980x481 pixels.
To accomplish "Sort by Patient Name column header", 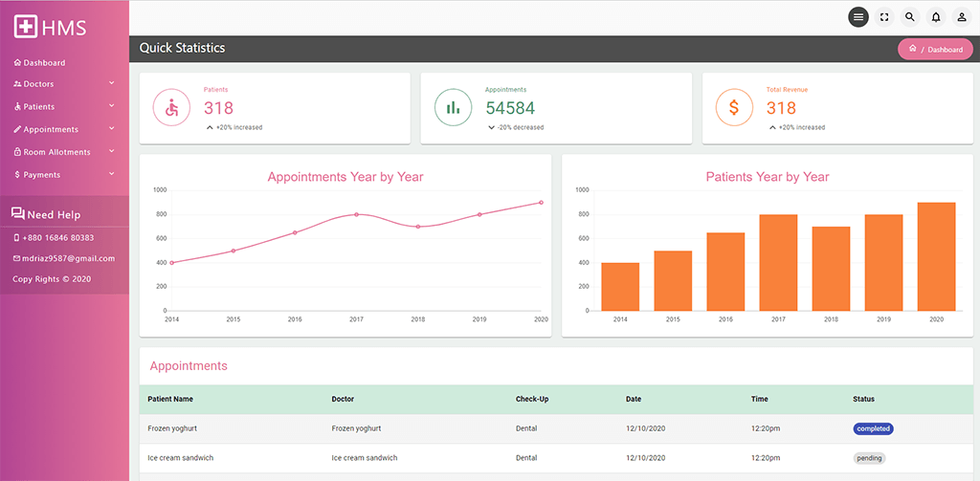I will [x=170, y=399].
